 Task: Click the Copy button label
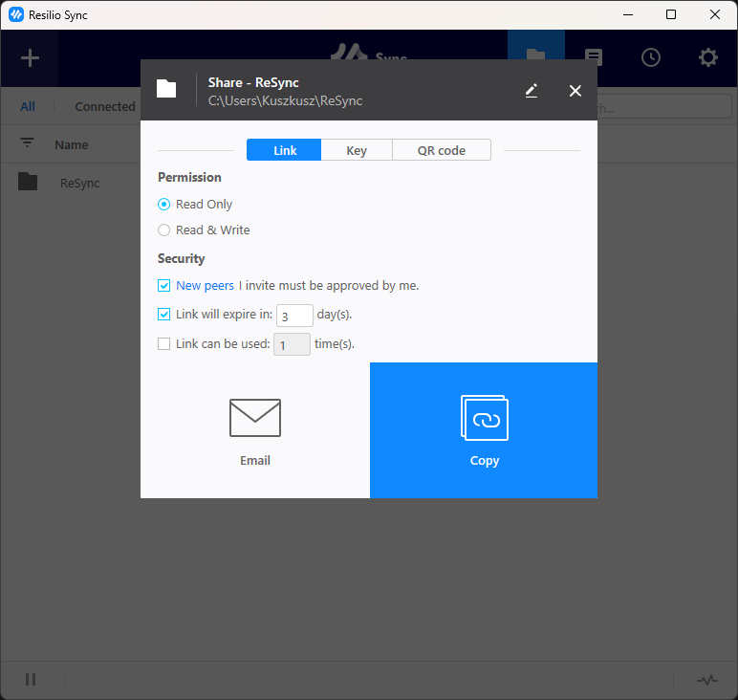click(x=485, y=461)
